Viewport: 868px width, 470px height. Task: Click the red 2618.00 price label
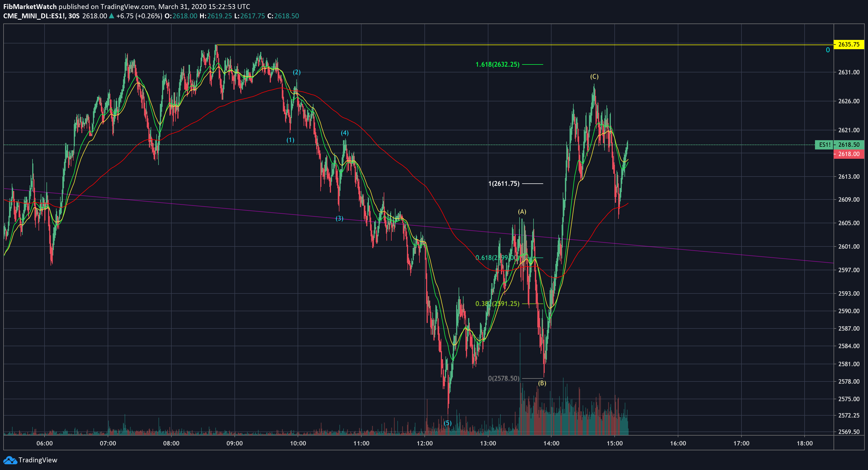849,154
